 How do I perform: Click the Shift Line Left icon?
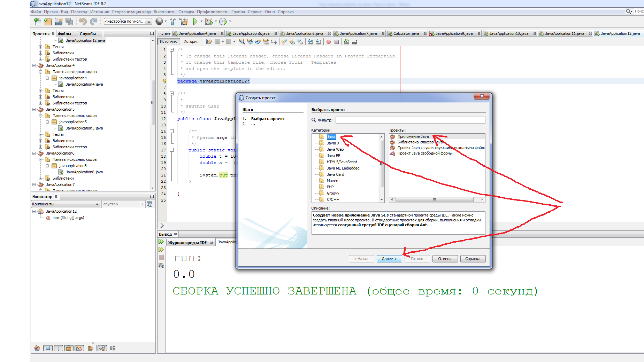(310, 42)
